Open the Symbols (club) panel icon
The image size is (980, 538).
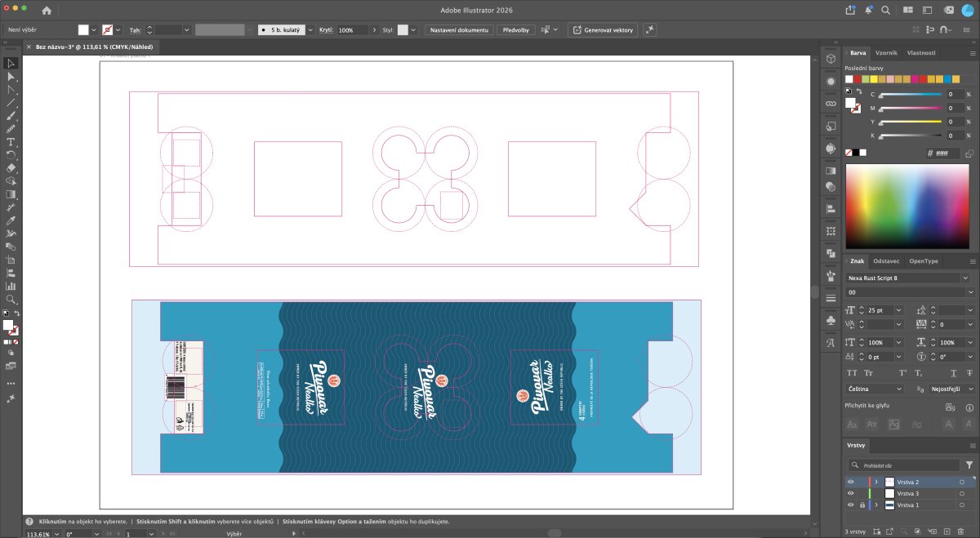(831, 320)
